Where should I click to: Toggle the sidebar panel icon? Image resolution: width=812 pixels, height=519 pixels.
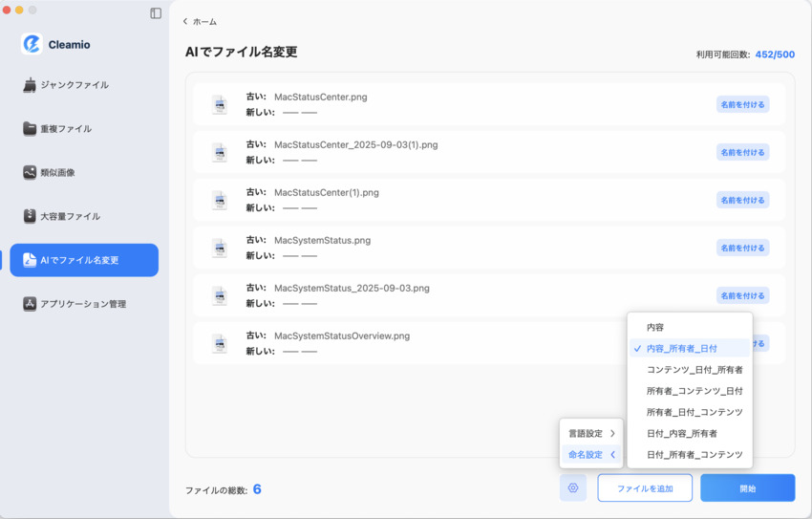(156, 13)
